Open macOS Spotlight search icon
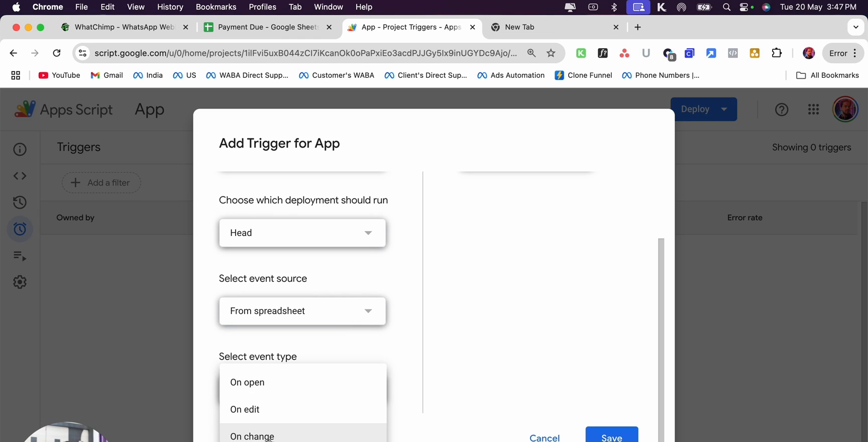Screen dimensions: 868x442 coord(726,7)
